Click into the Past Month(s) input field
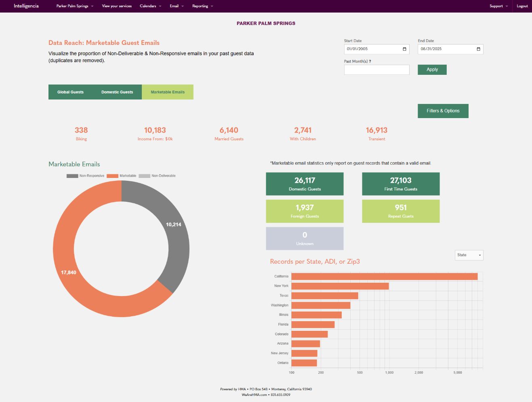Screen dimensions: 532x402 (x=376, y=70)
